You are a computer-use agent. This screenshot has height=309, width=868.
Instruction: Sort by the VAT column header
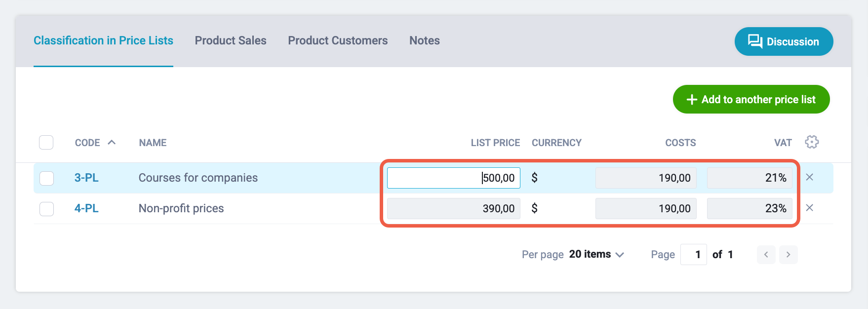click(783, 143)
